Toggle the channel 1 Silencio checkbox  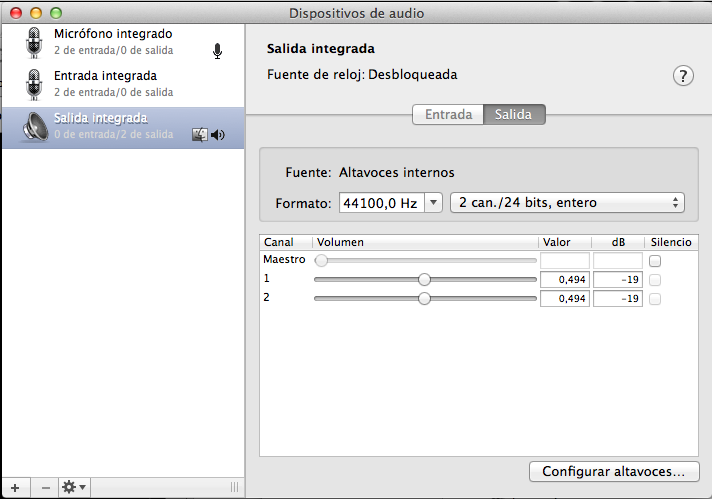(x=655, y=279)
